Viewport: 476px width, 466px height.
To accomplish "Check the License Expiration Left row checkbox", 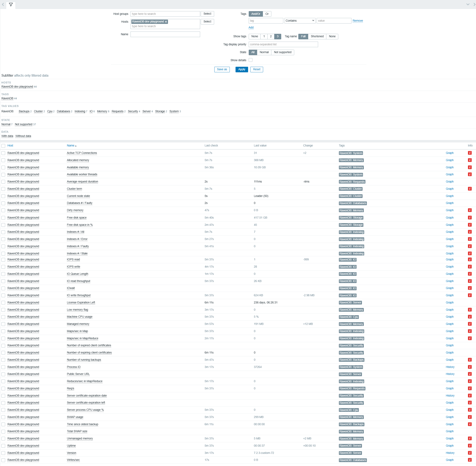I will [x=3, y=303].
